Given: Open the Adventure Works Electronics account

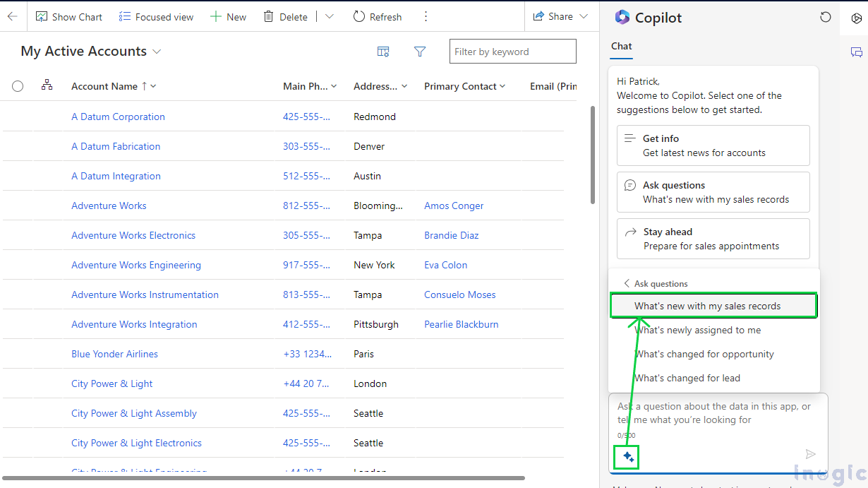Looking at the screenshot, I should point(133,235).
